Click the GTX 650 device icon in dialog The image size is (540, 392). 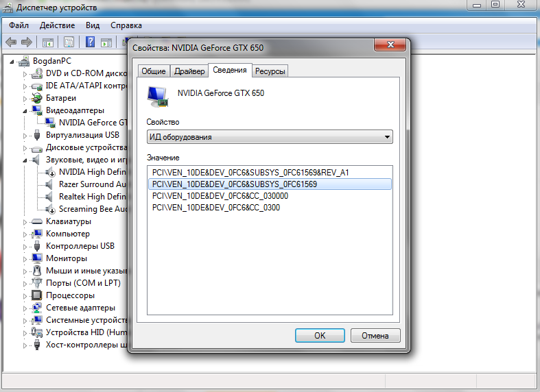point(158,97)
